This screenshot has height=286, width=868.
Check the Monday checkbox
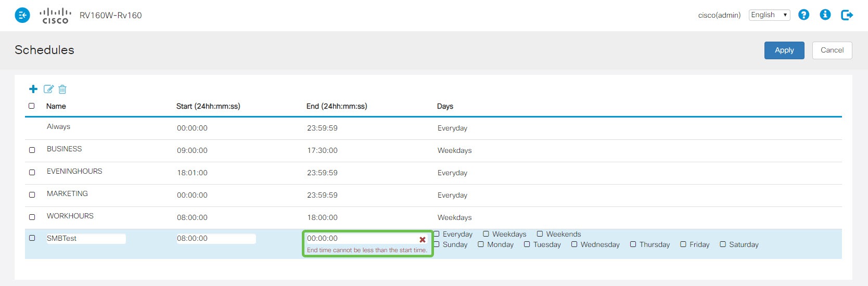pyautogui.click(x=481, y=244)
